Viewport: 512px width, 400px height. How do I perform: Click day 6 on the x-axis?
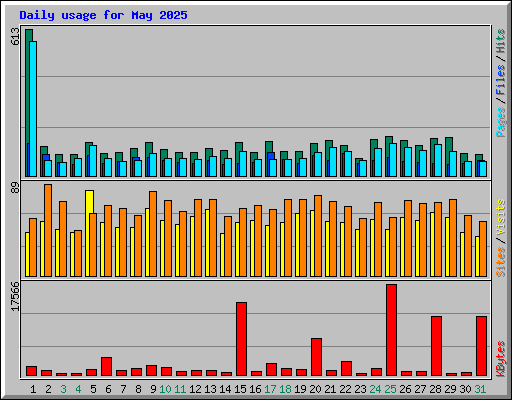108,389
